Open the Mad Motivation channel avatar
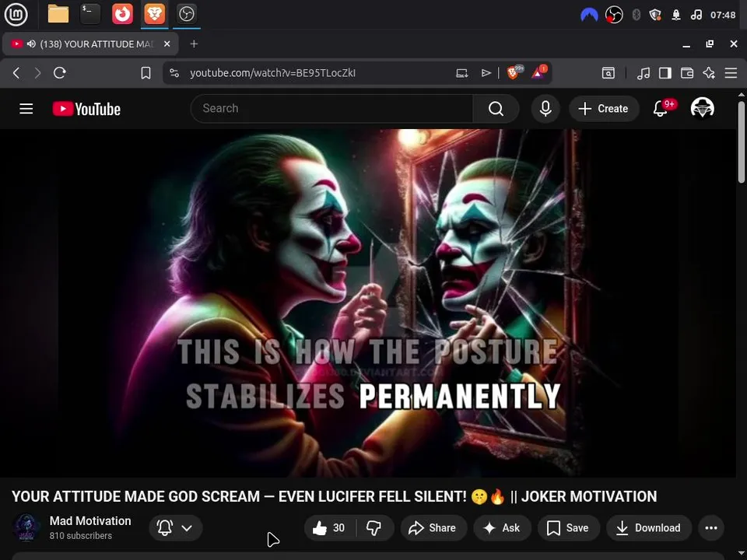The width and height of the screenshot is (747, 560). [26, 527]
